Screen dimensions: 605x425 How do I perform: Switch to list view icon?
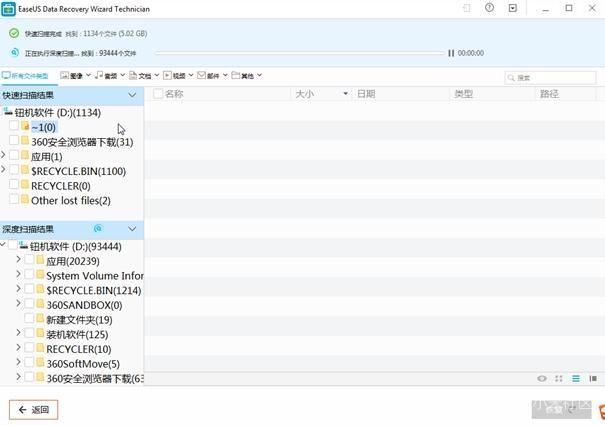(x=576, y=378)
